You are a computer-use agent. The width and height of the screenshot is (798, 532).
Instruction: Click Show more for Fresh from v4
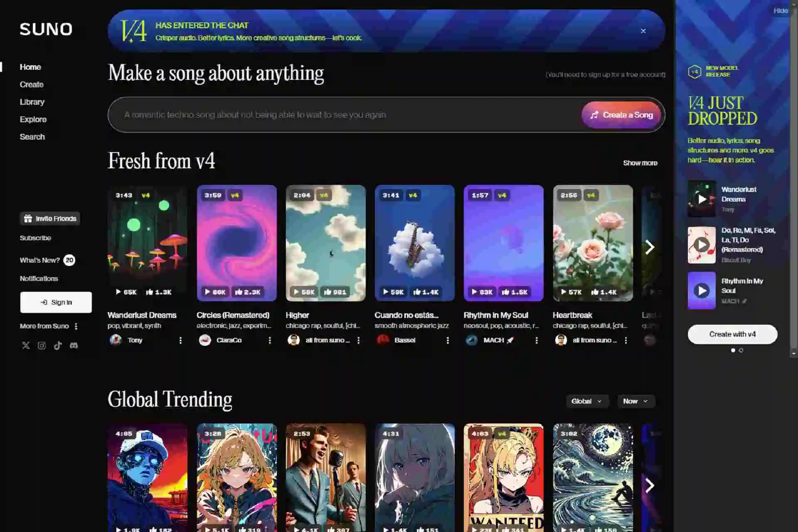(x=640, y=163)
